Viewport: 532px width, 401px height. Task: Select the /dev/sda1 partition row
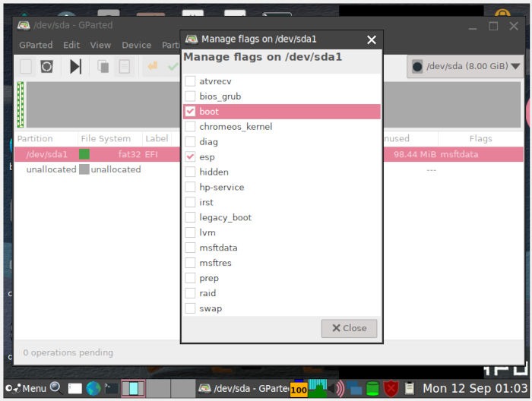[97, 154]
